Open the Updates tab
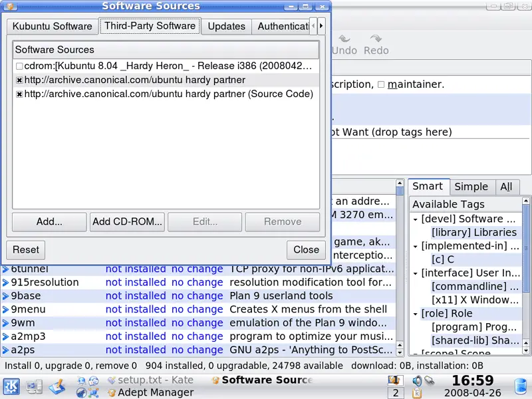This screenshot has width=532, height=399. [x=226, y=27]
